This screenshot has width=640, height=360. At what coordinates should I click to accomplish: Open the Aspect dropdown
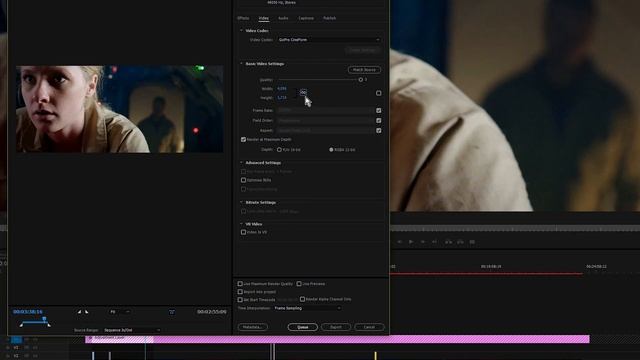pos(325,131)
